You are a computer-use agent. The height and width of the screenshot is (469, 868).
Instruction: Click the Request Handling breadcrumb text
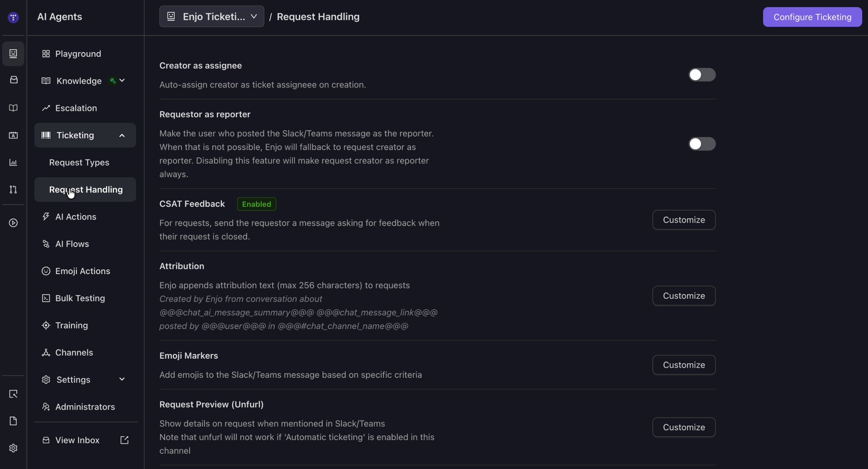point(318,17)
